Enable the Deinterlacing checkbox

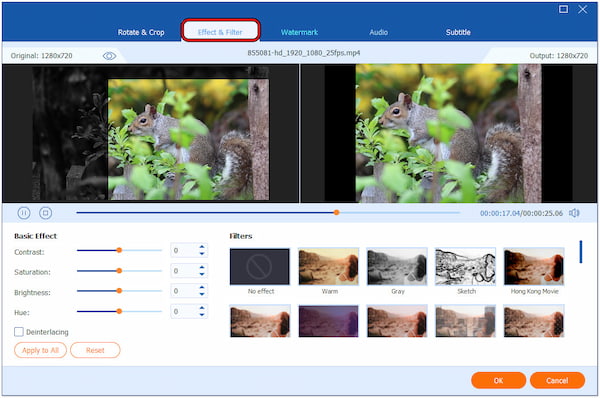click(19, 332)
